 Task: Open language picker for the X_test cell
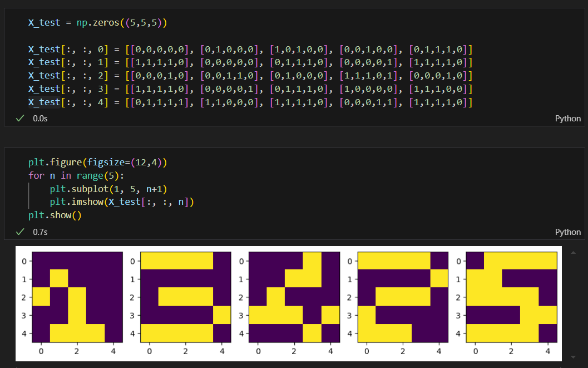coord(568,119)
